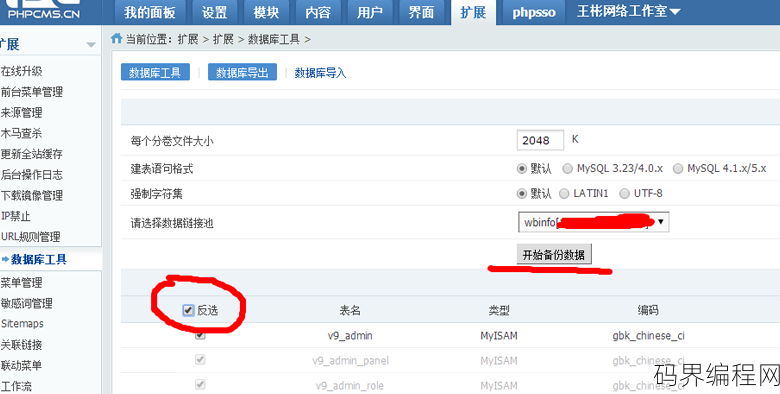Click the 编码 column header
The width and height of the screenshot is (780, 394).
point(648,310)
